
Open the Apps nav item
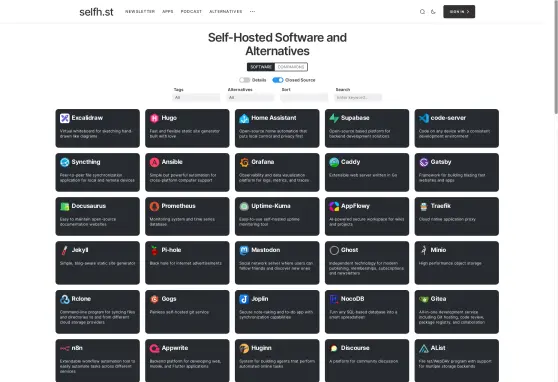[x=168, y=12]
